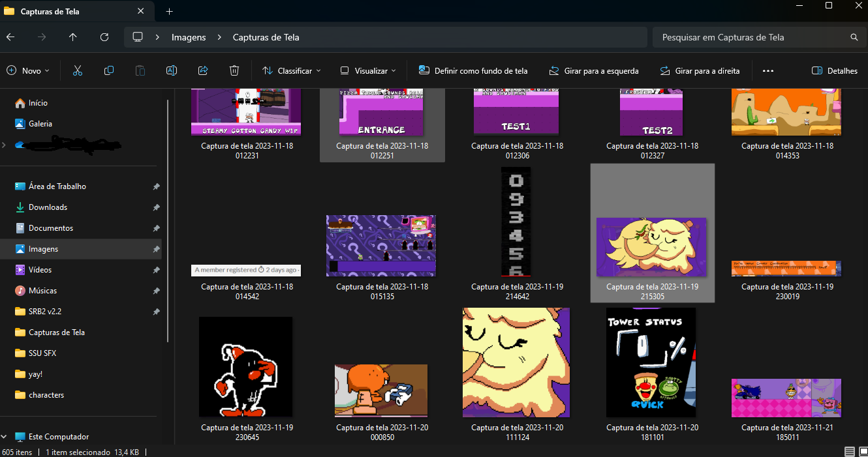Go back with the left arrow
The height and width of the screenshot is (457, 868).
pos(10,37)
